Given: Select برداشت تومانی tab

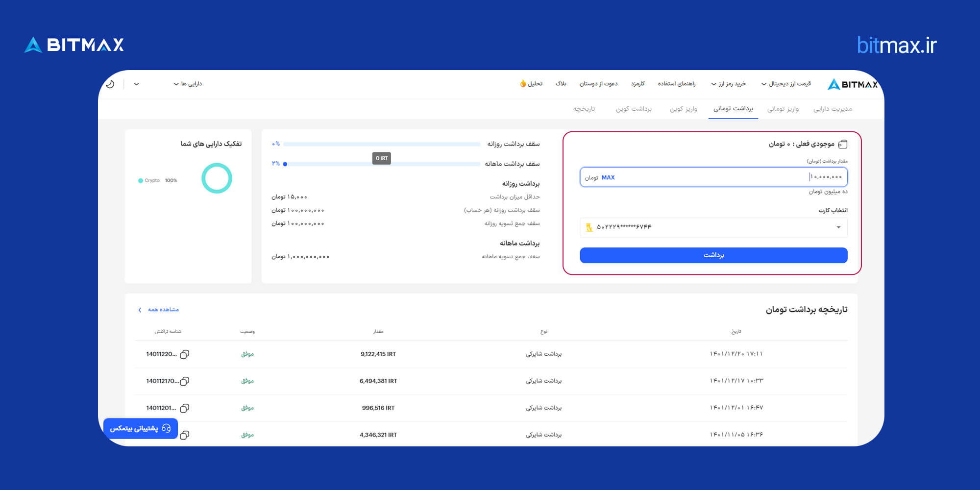Looking at the screenshot, I should coord(733,108).
